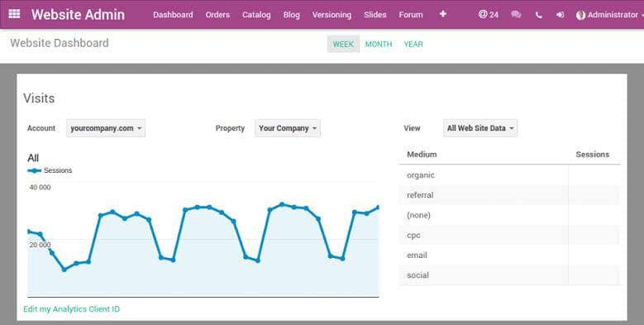The image size is (644, 325).
Task: Open the yourcompany.com account dropdown
Action: 106,128
